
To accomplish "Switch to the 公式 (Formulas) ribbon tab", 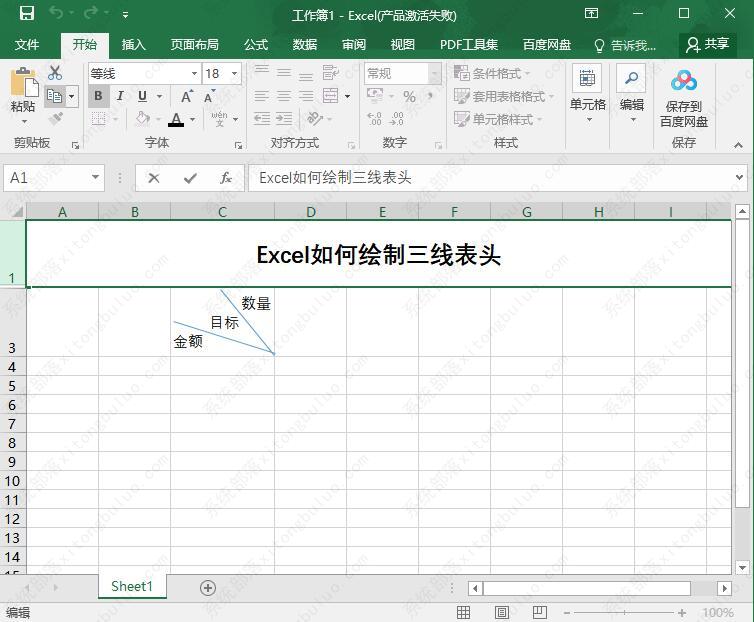I will (x=256, y=45).
